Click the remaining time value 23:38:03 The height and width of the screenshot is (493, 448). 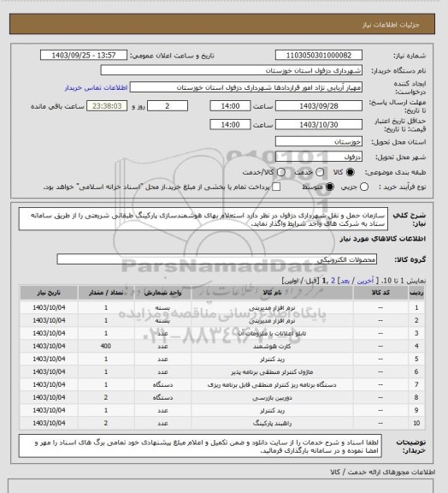[107, 106]
